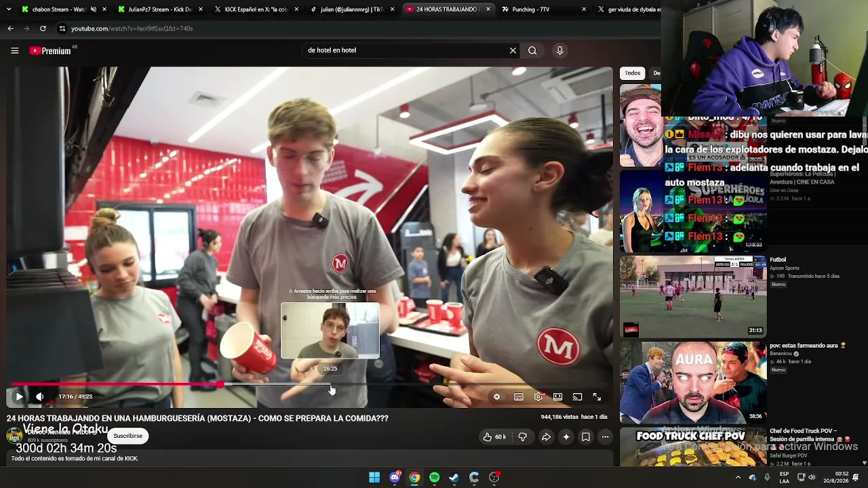Open Steam from the taskbar
The image size is (868, 488).
454,477
